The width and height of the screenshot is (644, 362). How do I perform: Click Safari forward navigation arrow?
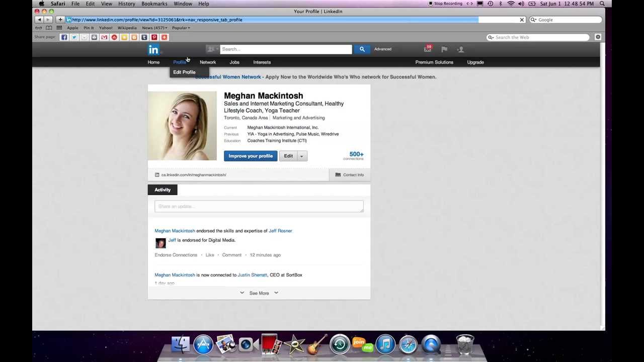(x=48, y=20)
